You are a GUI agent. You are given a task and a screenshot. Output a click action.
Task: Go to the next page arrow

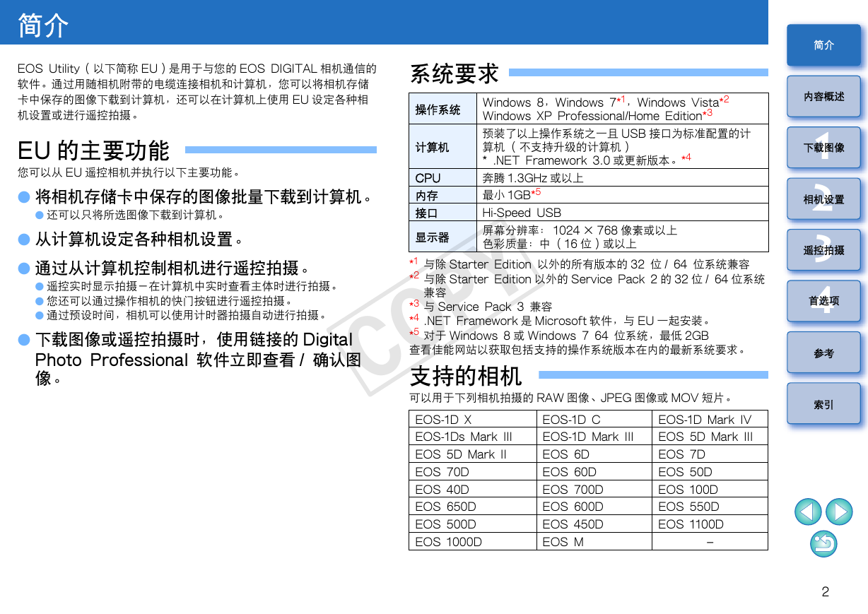(x=839, y=512)
